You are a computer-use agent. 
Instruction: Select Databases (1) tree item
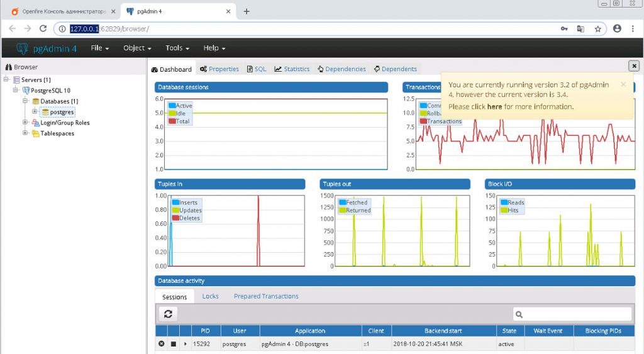[59, 101]
